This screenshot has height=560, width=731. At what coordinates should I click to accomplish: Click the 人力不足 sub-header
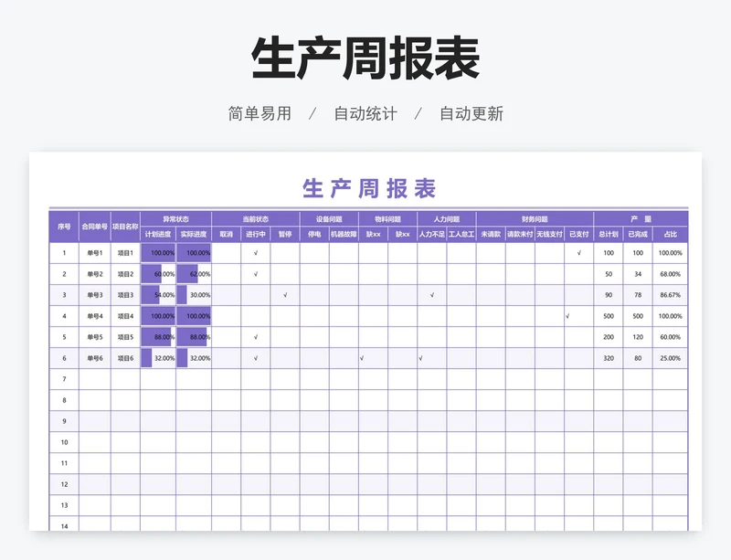tap(431, 234)
